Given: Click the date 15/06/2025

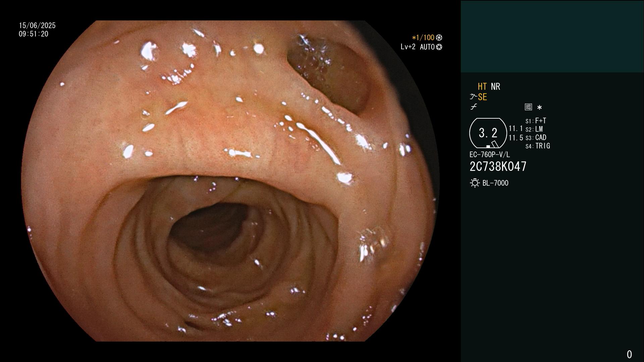Looking at the screenshot, I should click(37, 25).
